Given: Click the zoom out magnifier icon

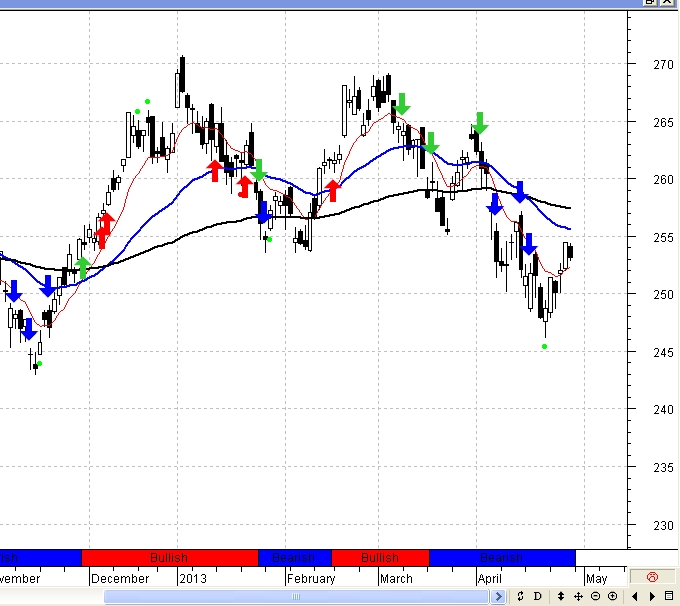Looking at the screenshot, I should (597, 596).
